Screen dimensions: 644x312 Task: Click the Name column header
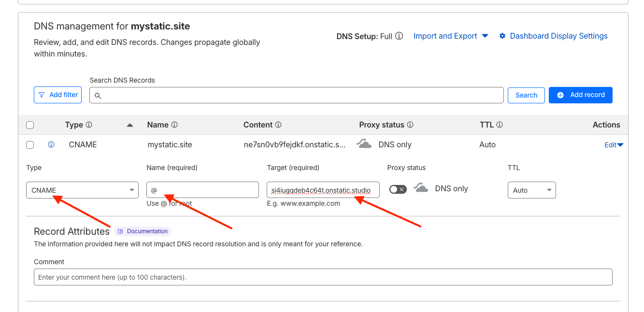tap(157, 125)
